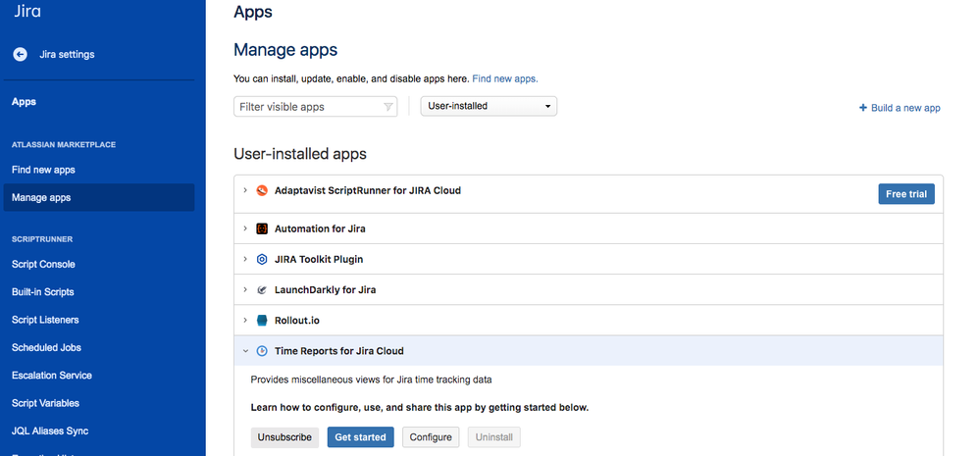Click the LaunchDarkly for Jira app icon

[262, 290]
